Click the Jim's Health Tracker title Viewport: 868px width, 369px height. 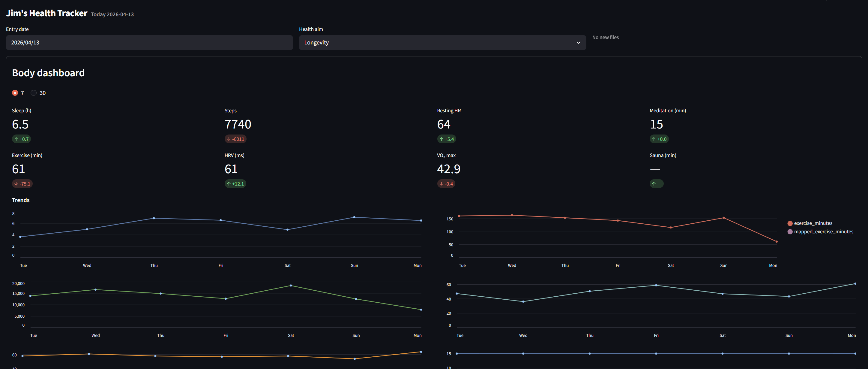(46, 13)
